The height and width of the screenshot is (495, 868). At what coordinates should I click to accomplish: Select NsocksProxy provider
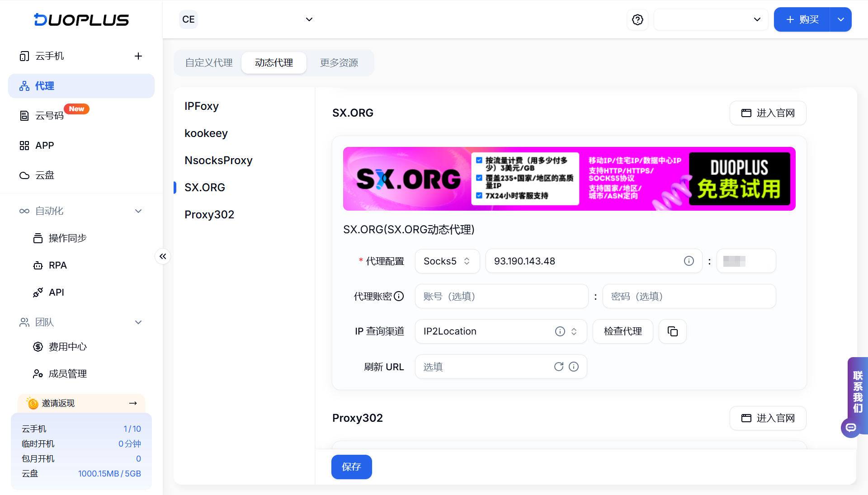pyautogui.click(x=218, y=160)
